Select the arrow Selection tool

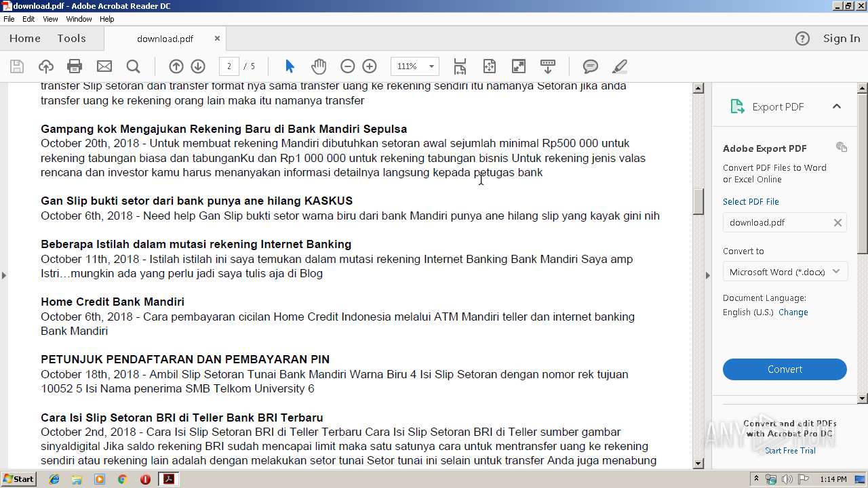click(x=290, y=66)
